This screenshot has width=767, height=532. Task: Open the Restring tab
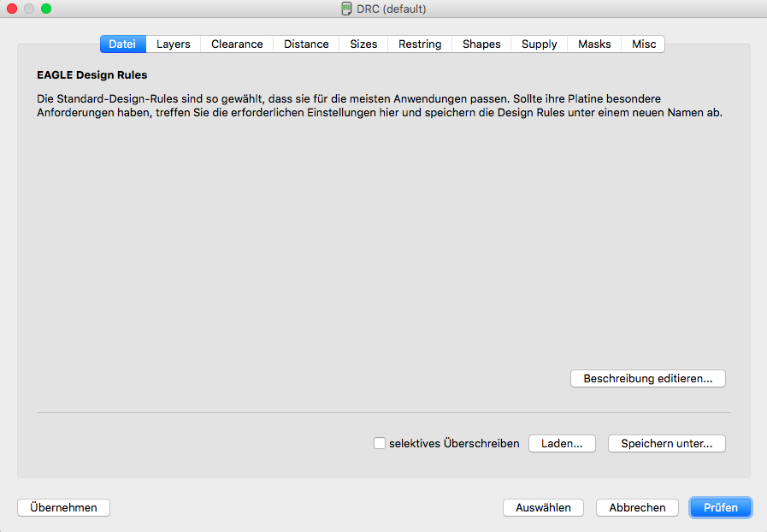[x=420, y=44]
